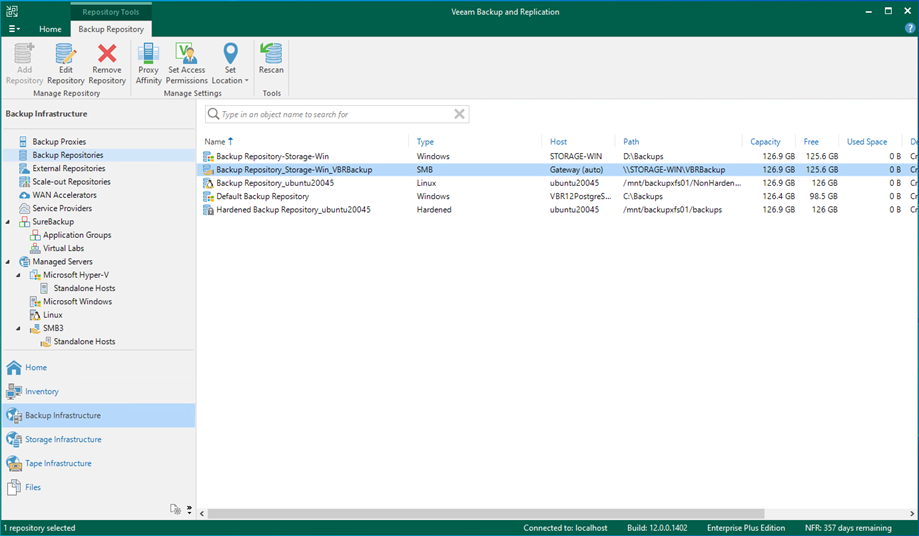The height and width of the screenshot is (536, 919).
Task: Open External Repositories node
Action: coord(69,168)
